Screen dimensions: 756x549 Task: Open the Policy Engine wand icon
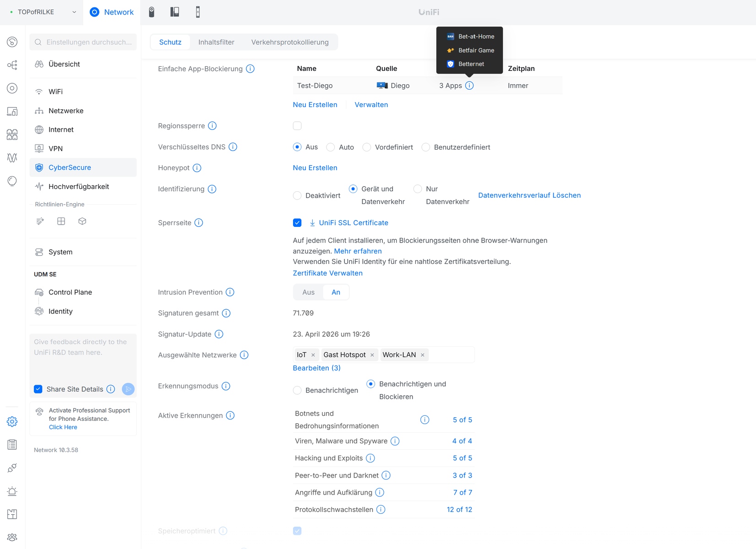pos(40,221)
